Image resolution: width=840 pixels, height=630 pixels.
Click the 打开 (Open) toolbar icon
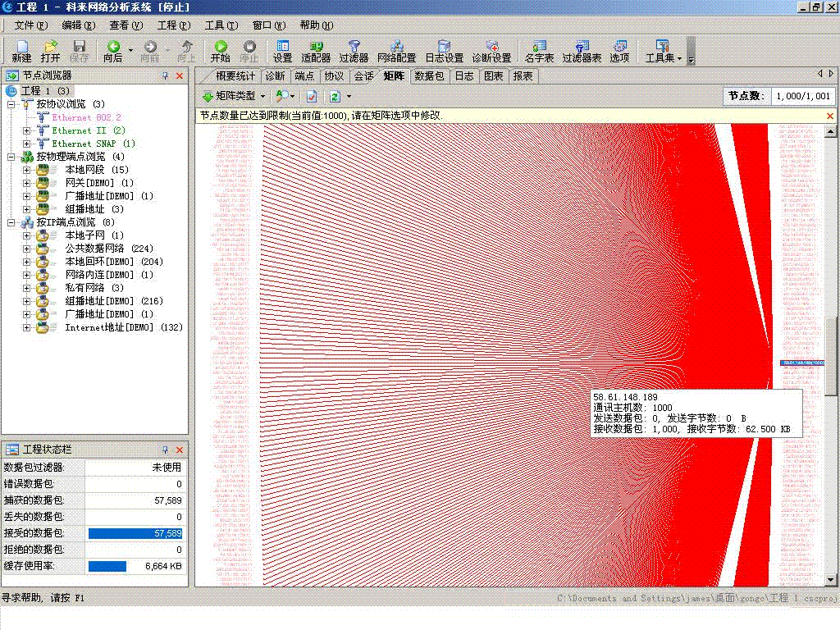pos(50,51)
